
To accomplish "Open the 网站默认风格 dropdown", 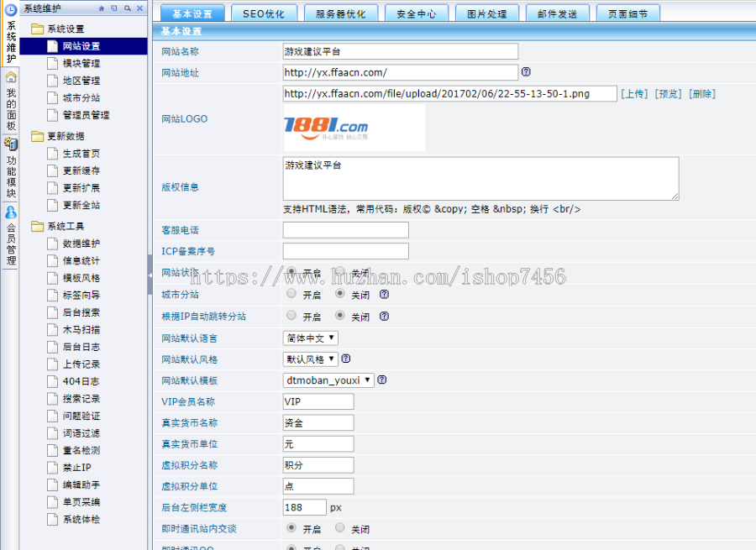I will (311, 359).
